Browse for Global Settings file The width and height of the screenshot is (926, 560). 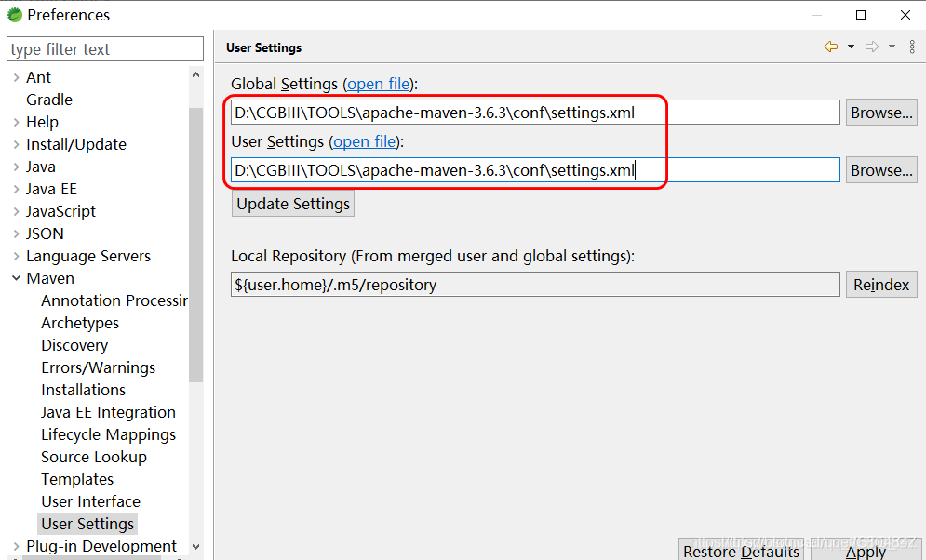[881, 113]
